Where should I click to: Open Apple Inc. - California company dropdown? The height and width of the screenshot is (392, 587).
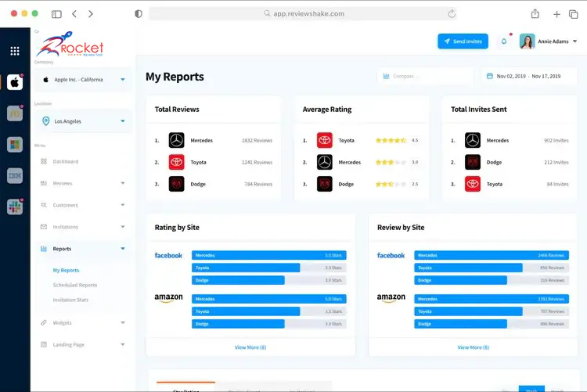pos(83,79)
